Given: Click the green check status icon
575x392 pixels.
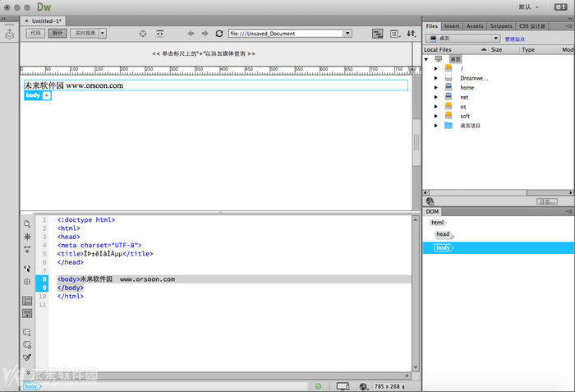Looking at the screenshot, I should point(319,386).
